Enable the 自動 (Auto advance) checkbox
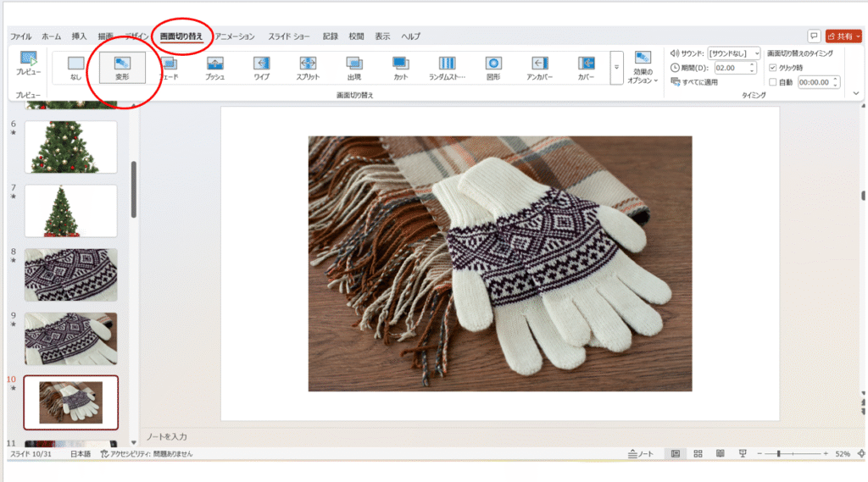Image resolution: width=868 pixels, height=482 pixels. (772, 82)
